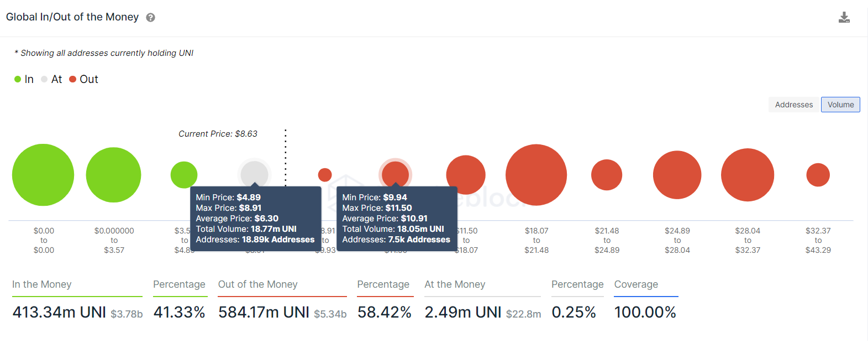
Task: Click the Global In/Out of the Money title
Action: pyautogui.click(x=72, y=17)
